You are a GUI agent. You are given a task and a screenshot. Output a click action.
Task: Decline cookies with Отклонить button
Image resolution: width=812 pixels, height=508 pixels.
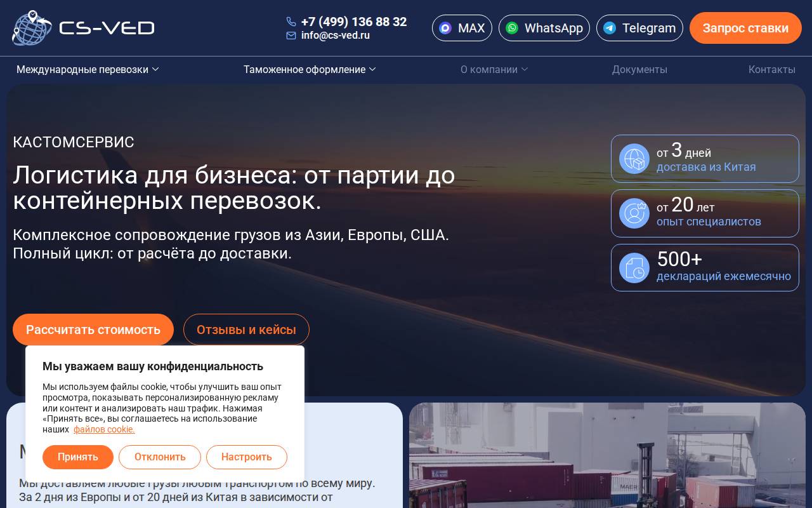click(x=160, y=457)
